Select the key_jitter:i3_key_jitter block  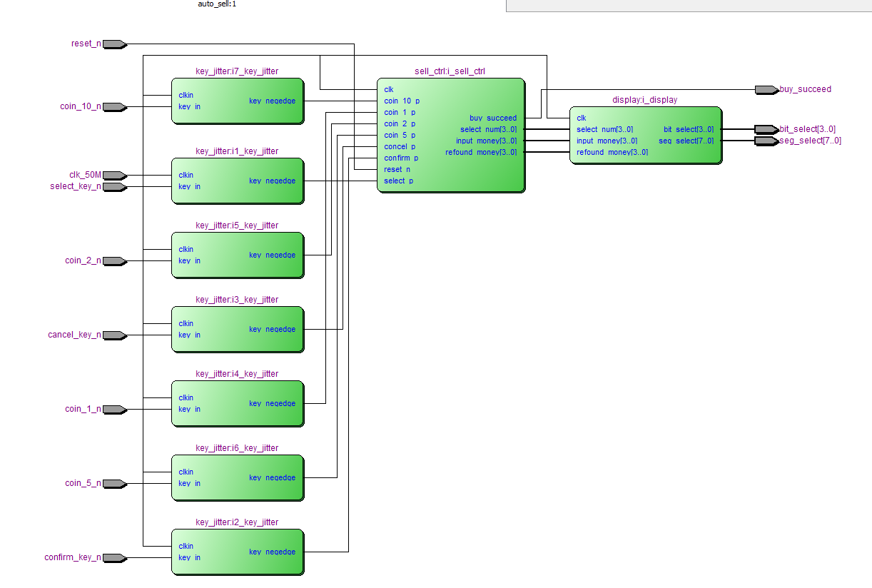pyautogui.click(x=238, y=330)
